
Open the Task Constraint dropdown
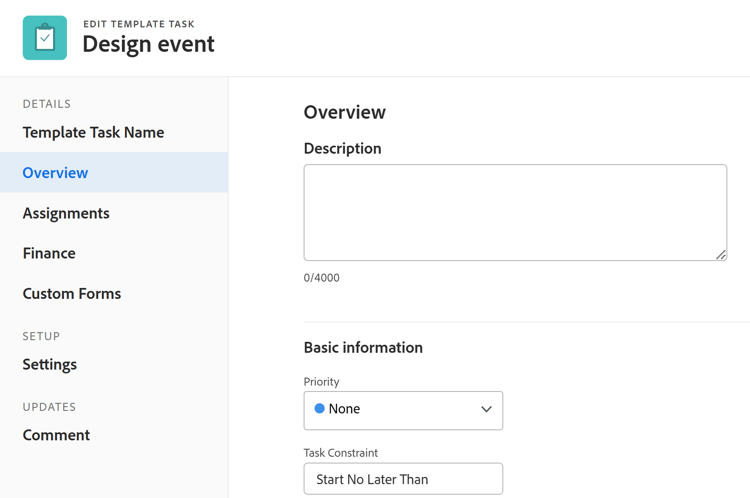click(403, 479)
